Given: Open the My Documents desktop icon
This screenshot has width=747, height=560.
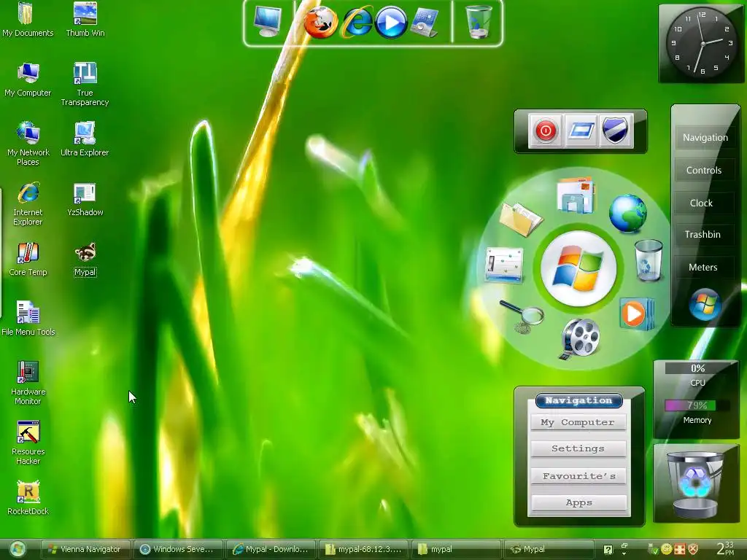Looking at the screenshot, I should 28,19.
